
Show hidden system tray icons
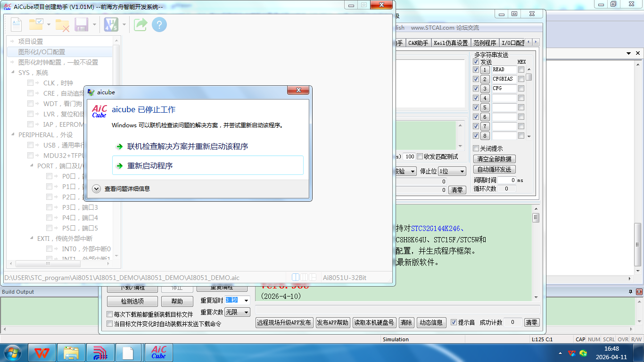(560, 353)
